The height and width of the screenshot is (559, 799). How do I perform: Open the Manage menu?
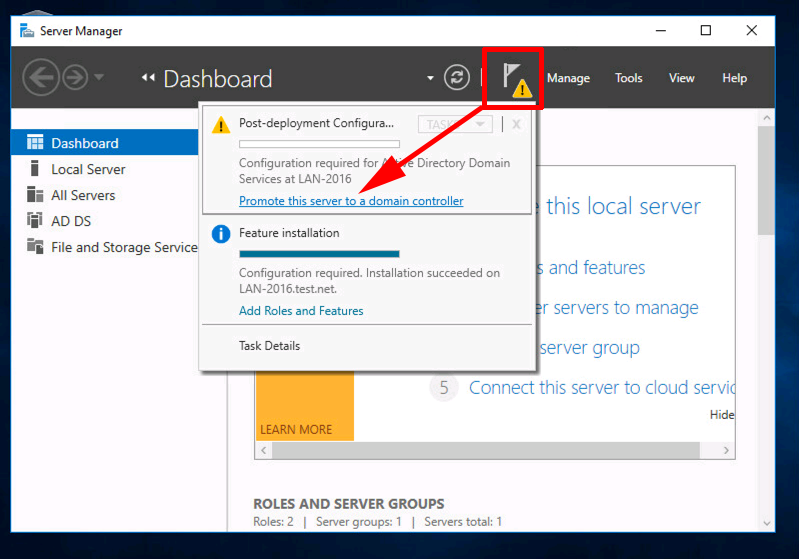pyautogui.click(x=568, y=78)
